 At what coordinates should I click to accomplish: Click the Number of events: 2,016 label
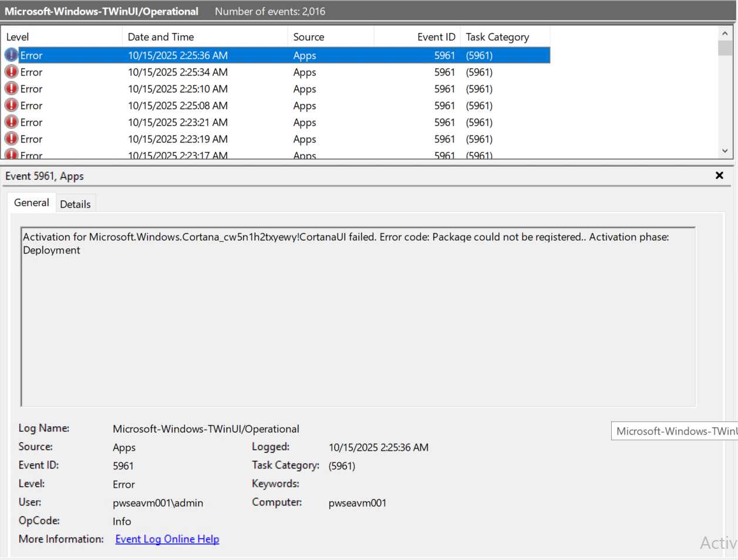coord(270,11)
